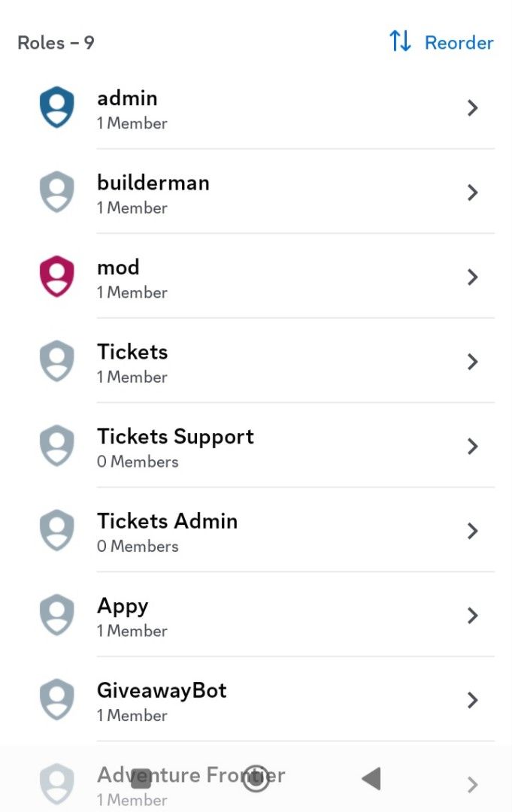Image resolution: width=512 pixels, height=812 pixels.
Task: Open details for Tickets Admin role
Action: point(473,531)
